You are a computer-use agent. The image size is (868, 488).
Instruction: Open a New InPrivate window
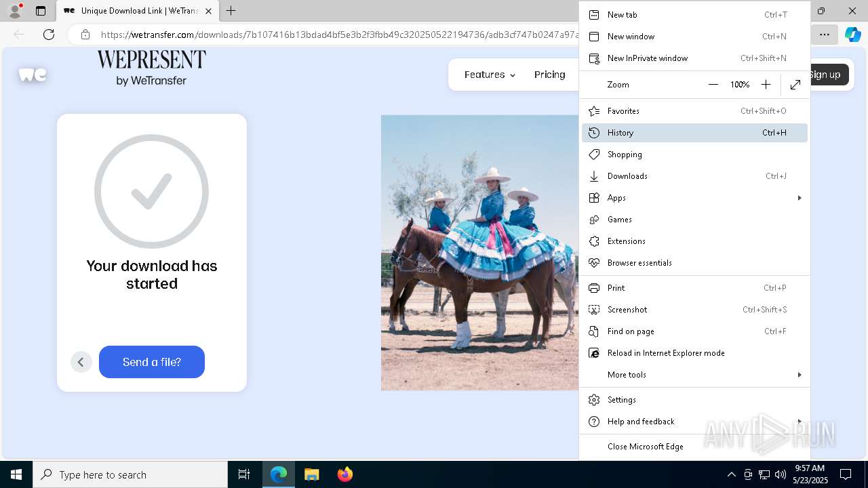pyautogui.click(x=694, y=58)
